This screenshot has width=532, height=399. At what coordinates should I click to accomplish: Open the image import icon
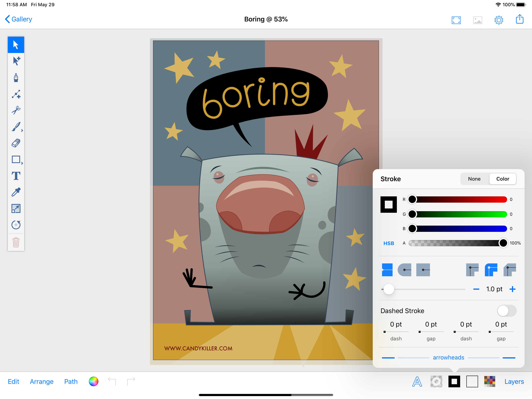[x=477, y=20]
